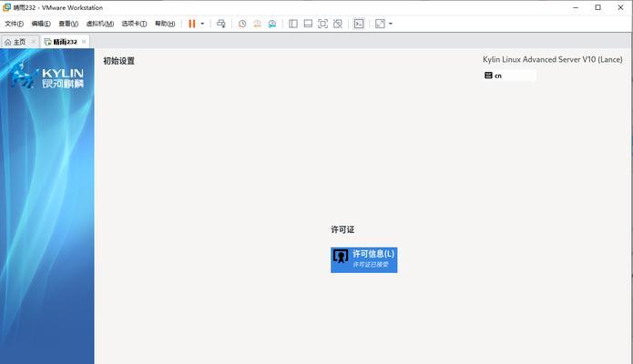Open 许可信息(L) license information
The height and width of the screenshot is (364, 633).
pos(363,260)
